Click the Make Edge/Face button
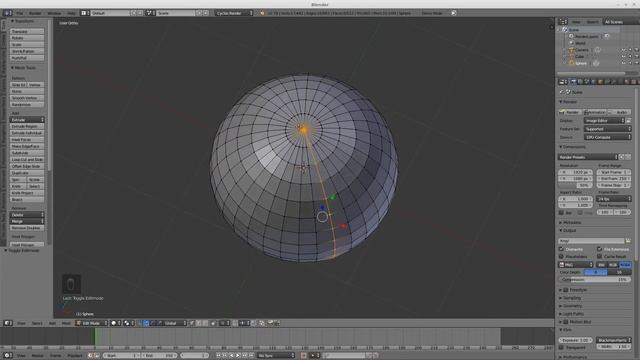The width and height of the screenshot is (640, 360). coord(27,146)
